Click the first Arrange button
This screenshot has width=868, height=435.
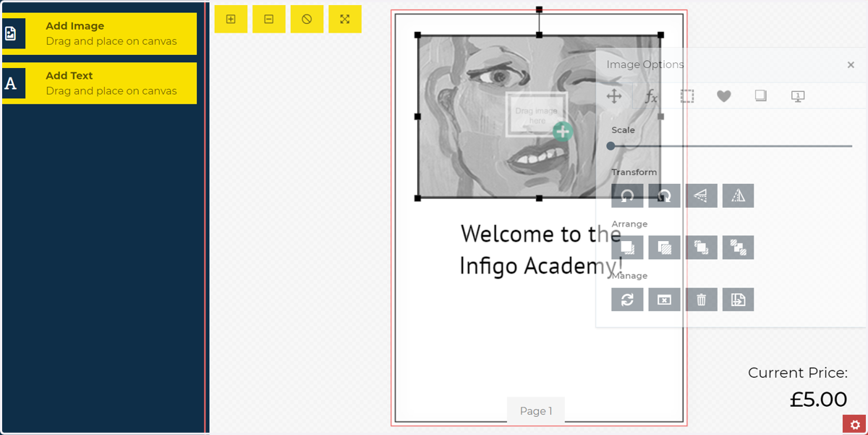tap(627, 248)
